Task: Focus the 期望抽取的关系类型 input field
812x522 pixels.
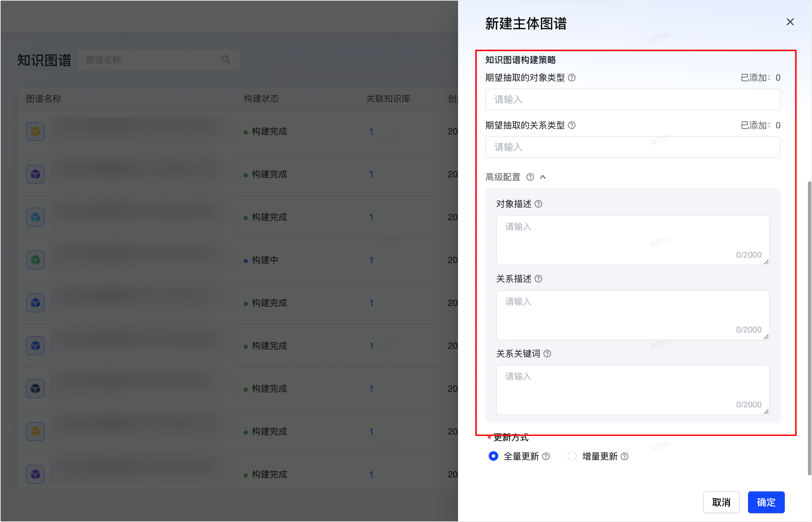Action: (633, 147)
